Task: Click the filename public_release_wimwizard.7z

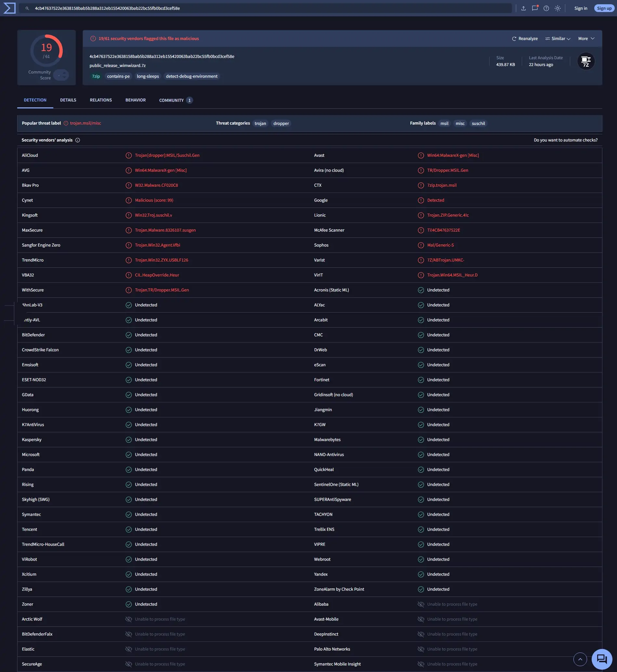Action: pyautogui.click(x=118, y=66)
